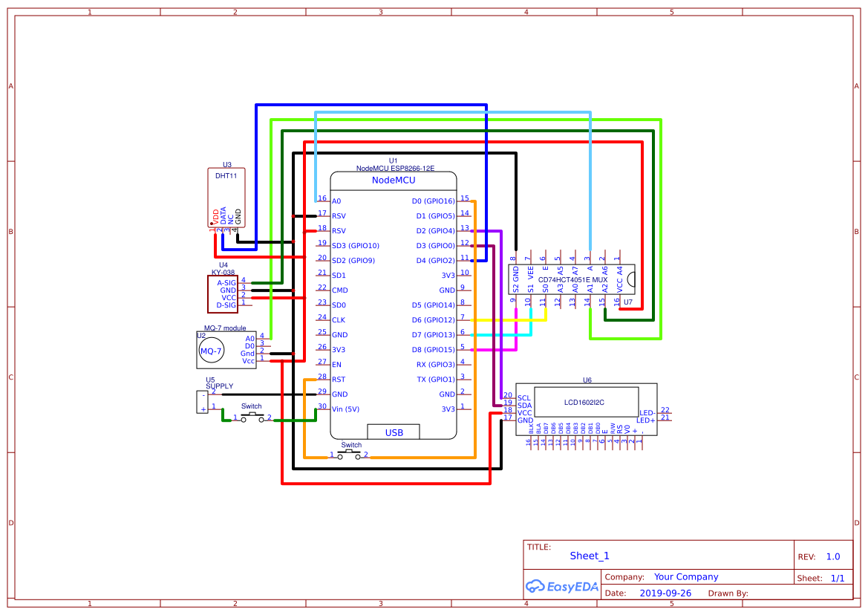Image resolution: width=868 pixels, height=615 pixels.
Task: Click the MQ-7 sensor circle symbol
Action: (211, 351)
